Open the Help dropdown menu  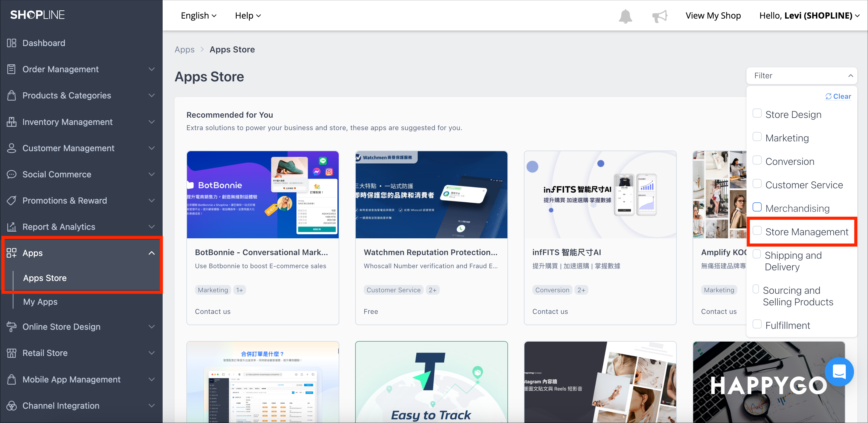click(248, 16)
